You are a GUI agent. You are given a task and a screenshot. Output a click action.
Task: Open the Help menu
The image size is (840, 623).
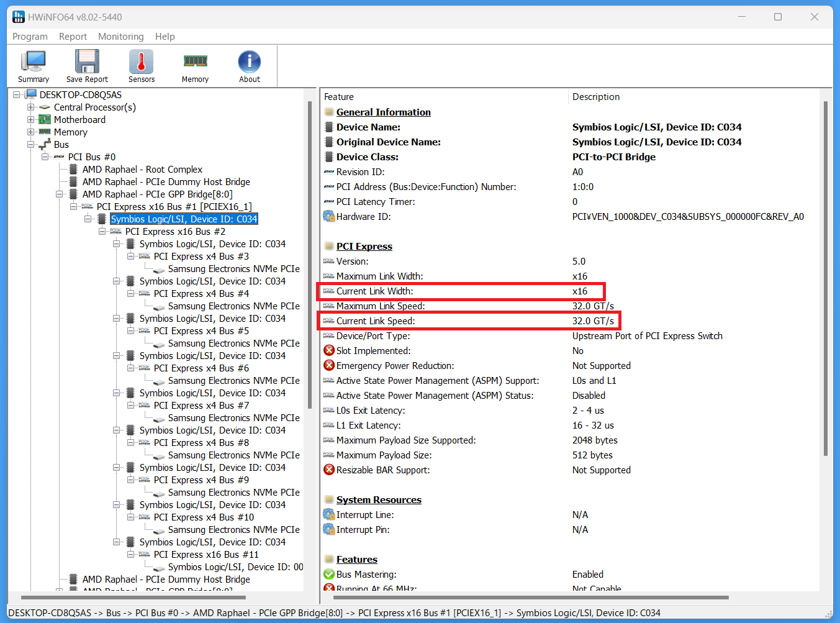pos(165,37)
